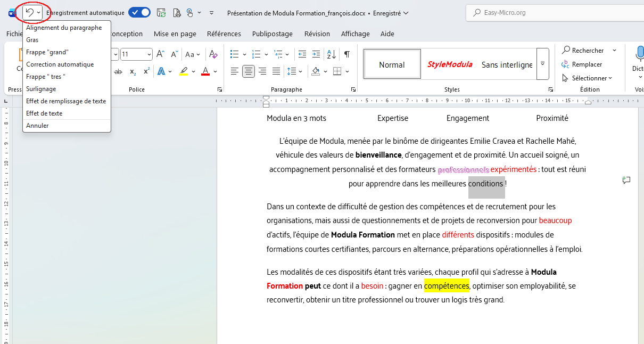
Task: Open the Références ribbon tab
Action: coord(224,34)
